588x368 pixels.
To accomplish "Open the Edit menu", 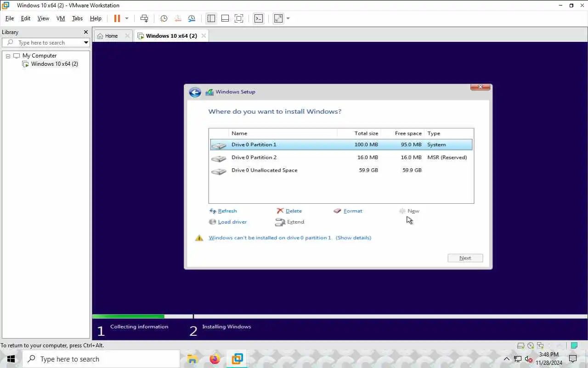I will pos(26,18).
